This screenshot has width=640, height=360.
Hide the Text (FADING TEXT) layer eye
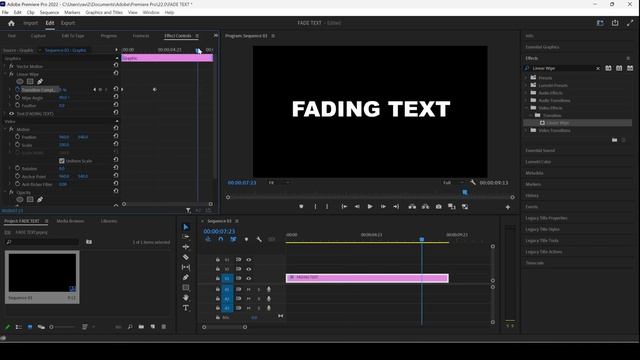tap(11, 113)
